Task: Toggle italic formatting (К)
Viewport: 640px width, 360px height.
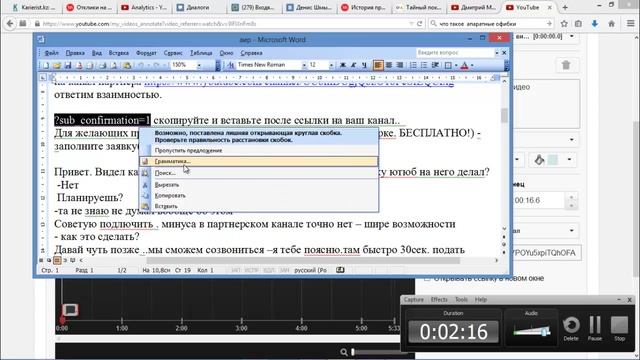Action: [x=353, y=65]
